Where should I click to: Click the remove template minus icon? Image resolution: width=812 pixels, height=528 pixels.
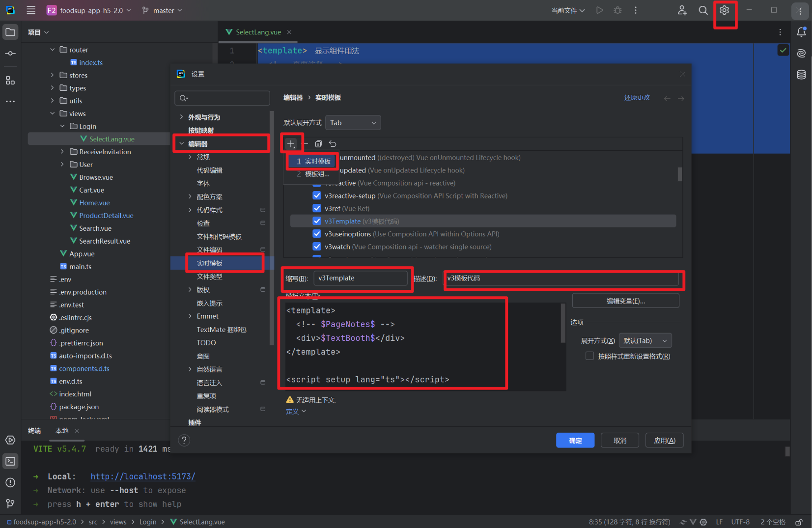(x=305, y=144)
